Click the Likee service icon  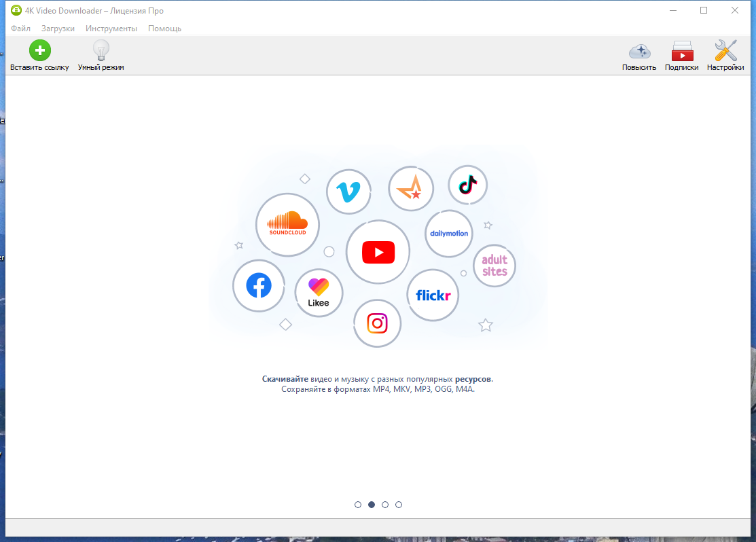click(319, 292)
